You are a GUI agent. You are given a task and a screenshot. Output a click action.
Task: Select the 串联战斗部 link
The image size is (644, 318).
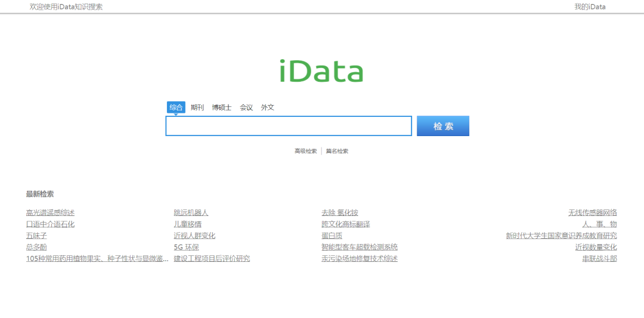pyautogui.click(x=599, y=258)
